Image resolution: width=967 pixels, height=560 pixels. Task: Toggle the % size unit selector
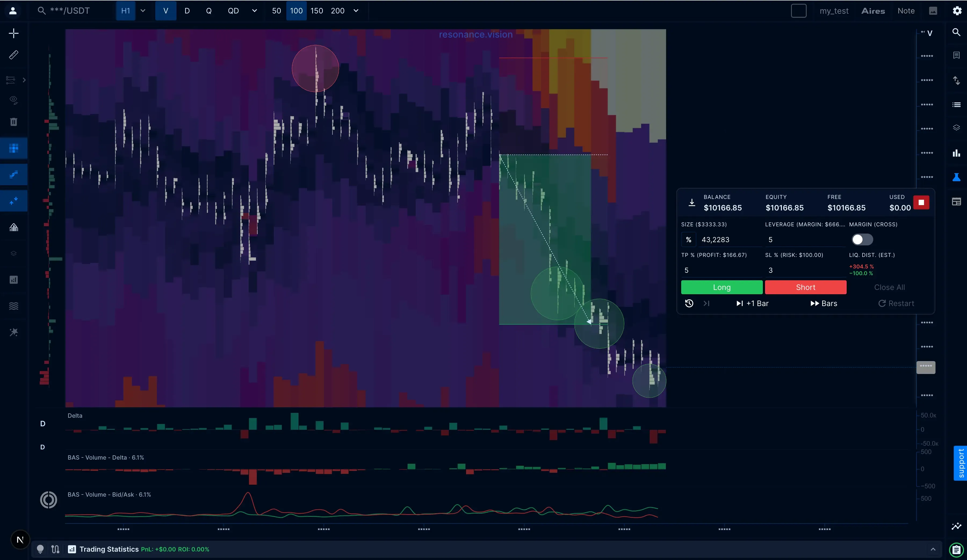[x=688, y=240]
